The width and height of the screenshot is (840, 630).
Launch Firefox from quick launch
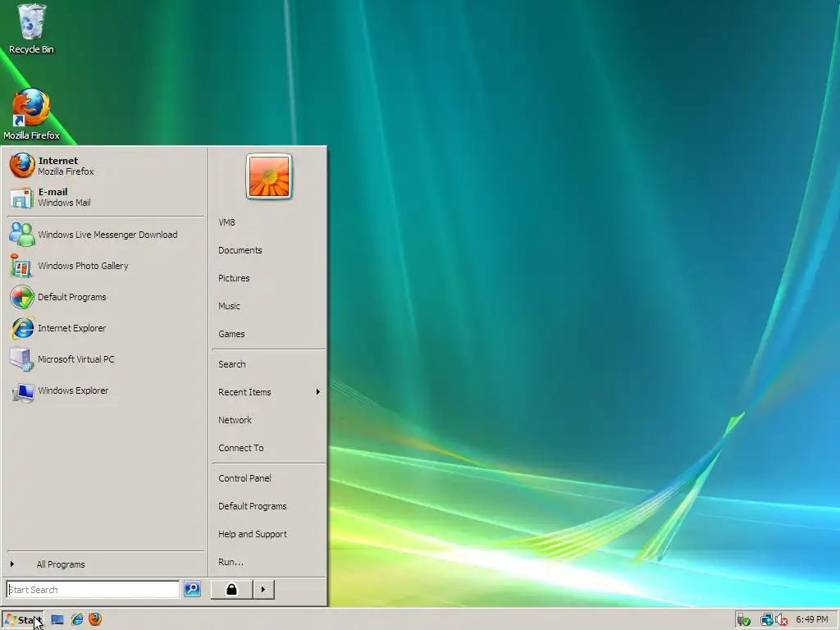(95, 619)
